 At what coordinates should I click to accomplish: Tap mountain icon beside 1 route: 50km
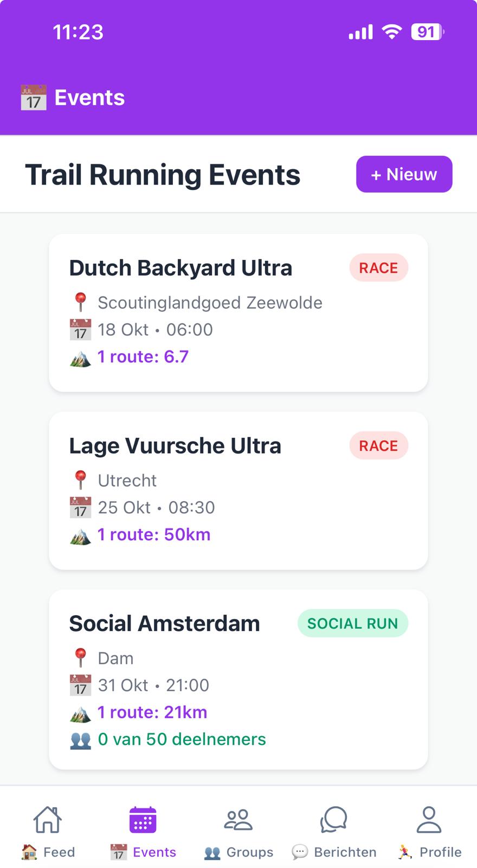pos(80,535)
